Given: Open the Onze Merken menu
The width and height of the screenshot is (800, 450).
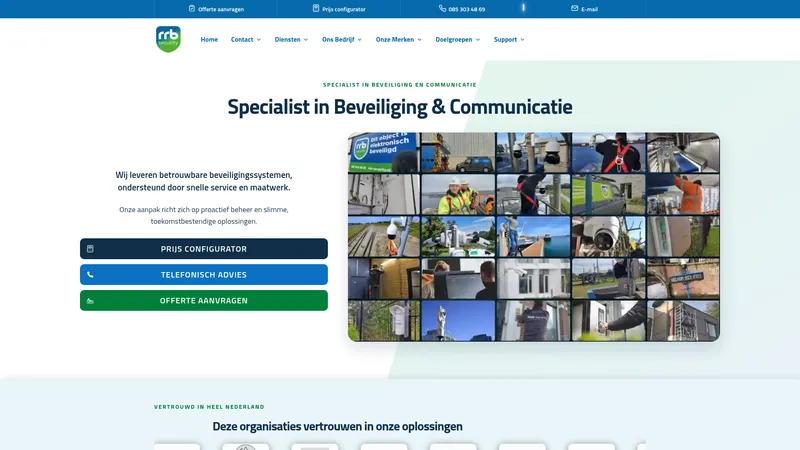Looking at the screenshot, I should 395,39.
